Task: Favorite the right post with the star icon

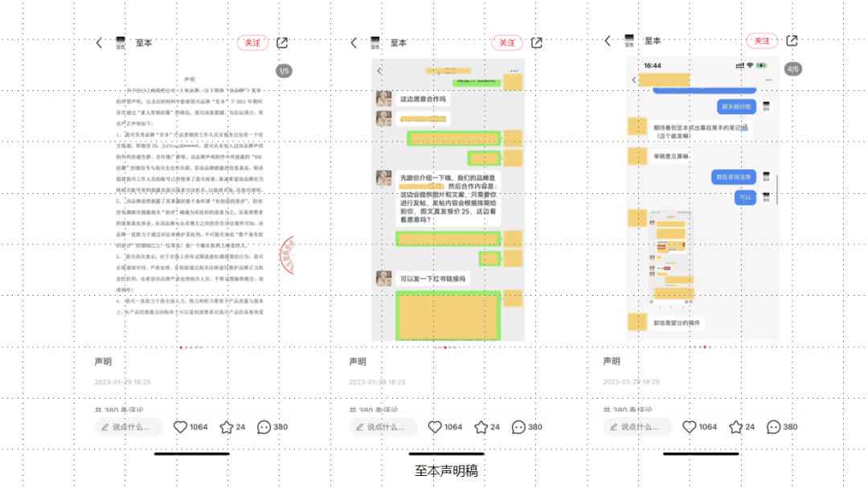Action: pyautogui.click(x=735, y=427)
